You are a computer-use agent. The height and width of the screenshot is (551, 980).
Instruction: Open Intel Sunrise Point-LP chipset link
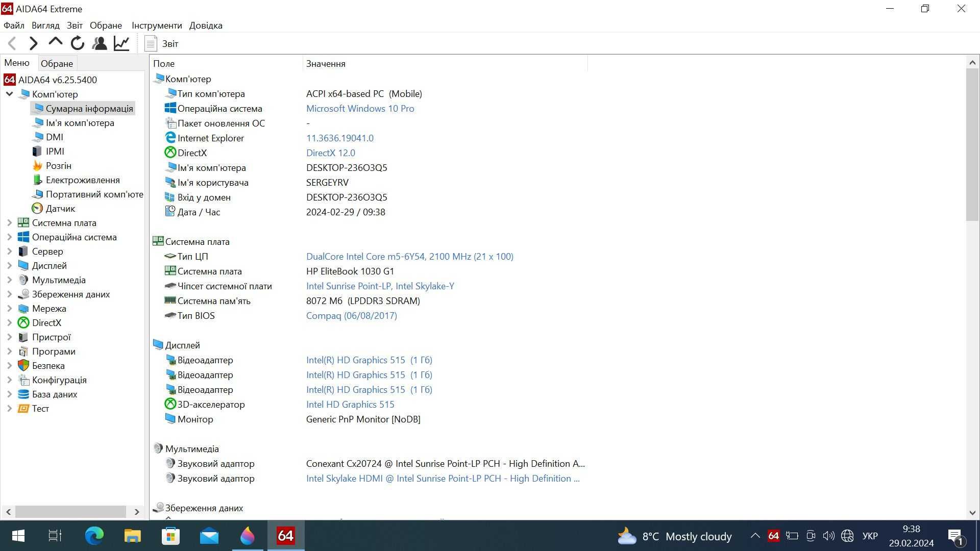coord(380,286)
